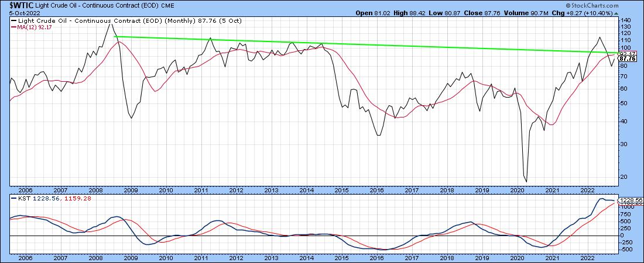Viewport: 644px width, 263px height.
Task: Click the copyright symbol before StockCharts.com
Action: pos(586,5)
